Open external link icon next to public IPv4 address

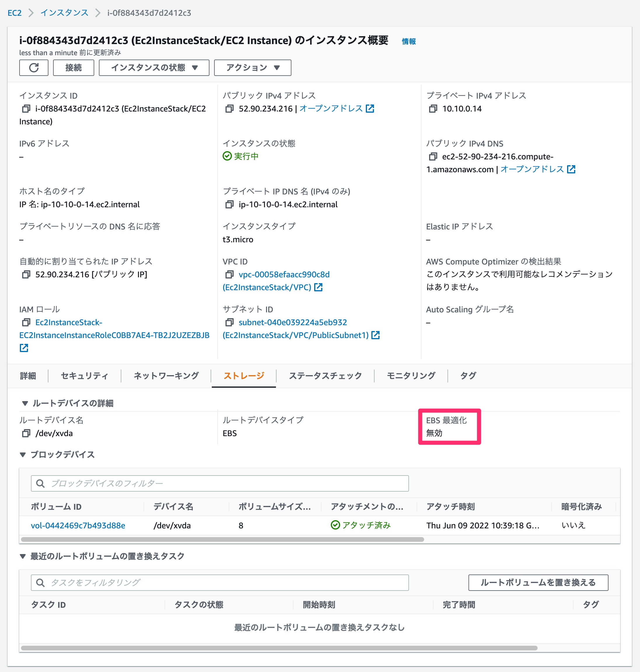tap(370, 109)
